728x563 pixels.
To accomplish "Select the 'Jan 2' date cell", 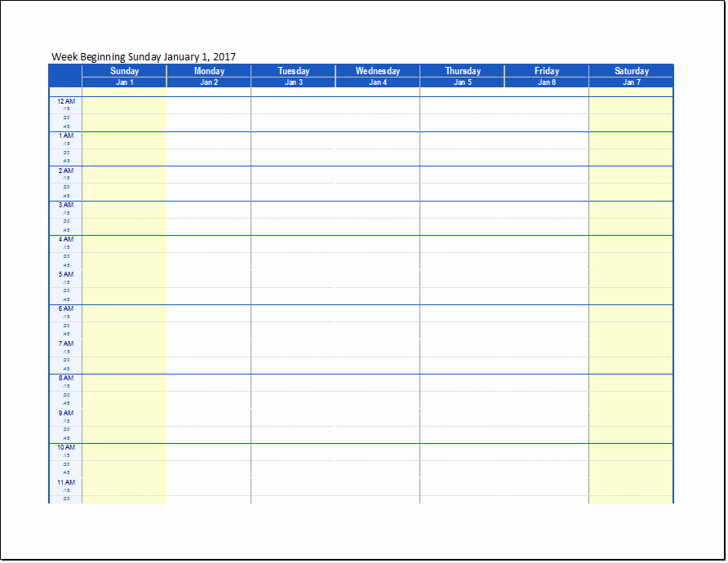I will coord(209,82).
